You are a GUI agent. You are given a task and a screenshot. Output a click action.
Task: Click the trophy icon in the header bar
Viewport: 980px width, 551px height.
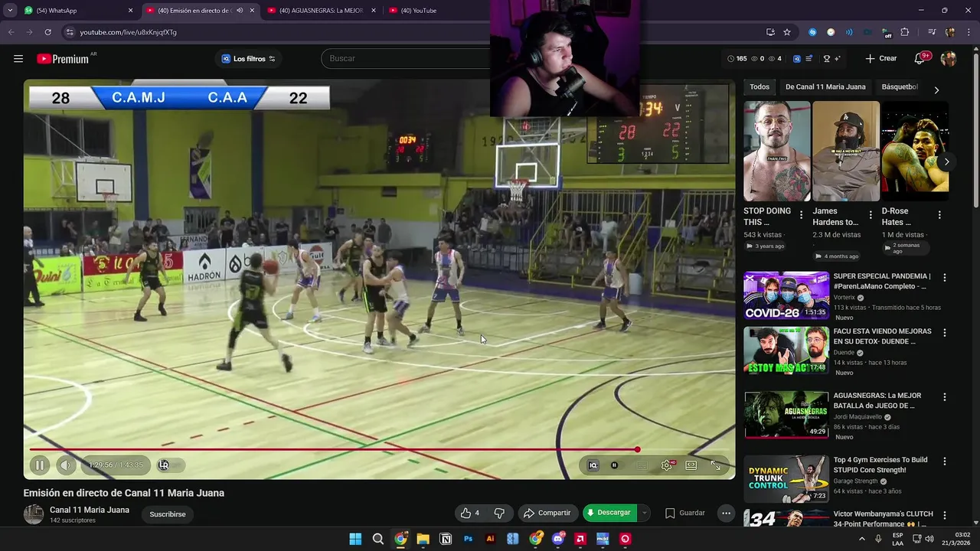coord(826,59)
